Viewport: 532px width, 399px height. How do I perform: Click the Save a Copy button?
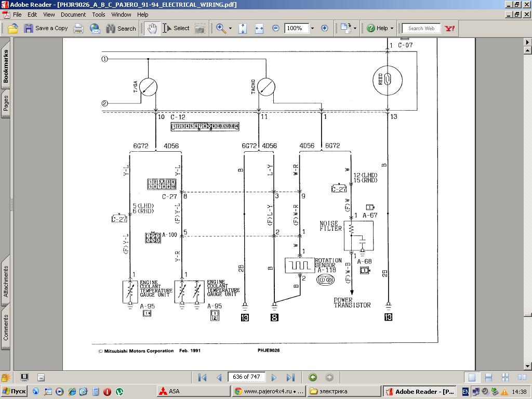tap(46, 29)
